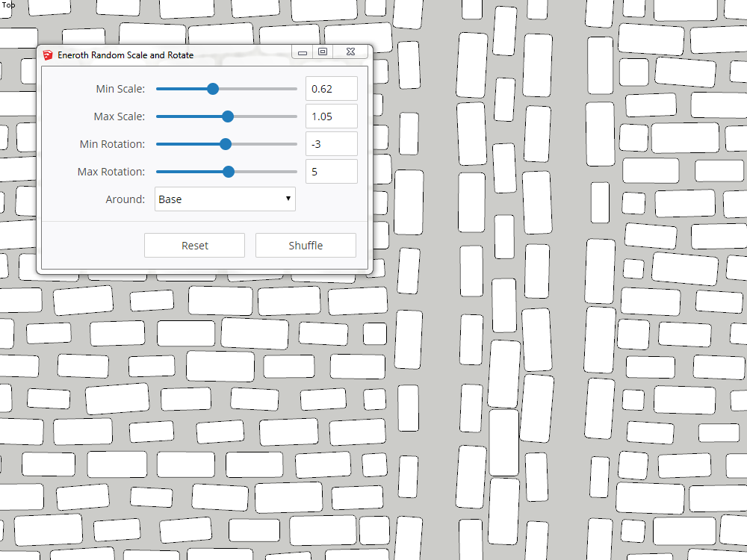
Task: Click the Around dropdown arrow
Action: click(288, 199)
